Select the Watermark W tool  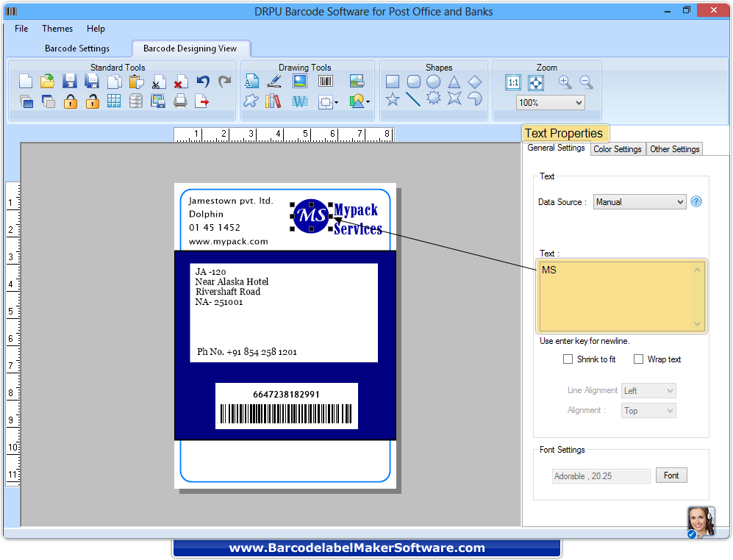point(300,101)
